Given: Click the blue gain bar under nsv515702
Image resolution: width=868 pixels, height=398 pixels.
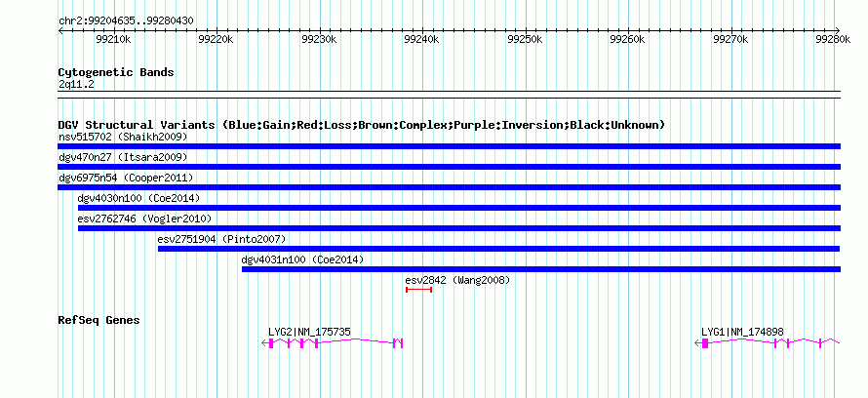Looking at the screenshot, I should point(449,146).
